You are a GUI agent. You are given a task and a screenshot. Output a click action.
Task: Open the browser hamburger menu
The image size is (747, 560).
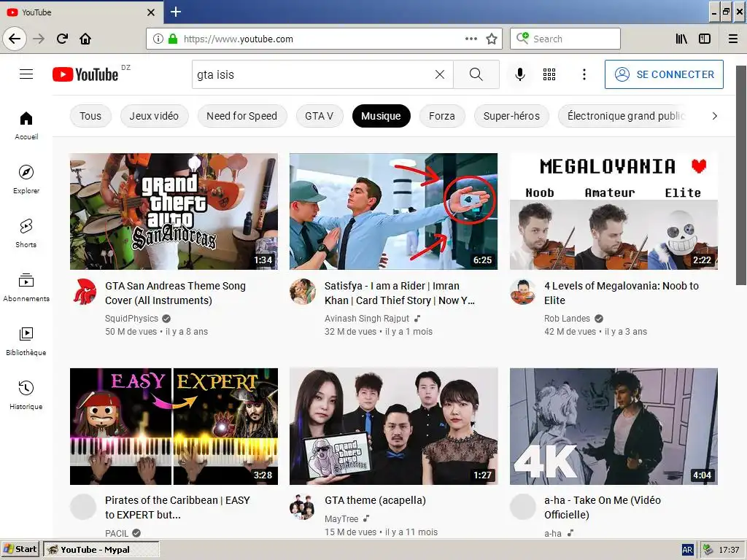[x=732, y=39]
